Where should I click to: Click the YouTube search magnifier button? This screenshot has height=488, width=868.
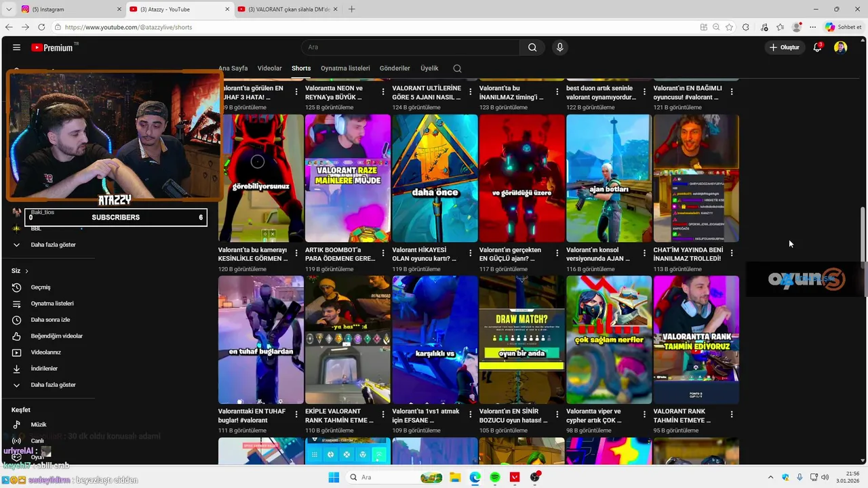pyautogui.click(x=532, y=47)
